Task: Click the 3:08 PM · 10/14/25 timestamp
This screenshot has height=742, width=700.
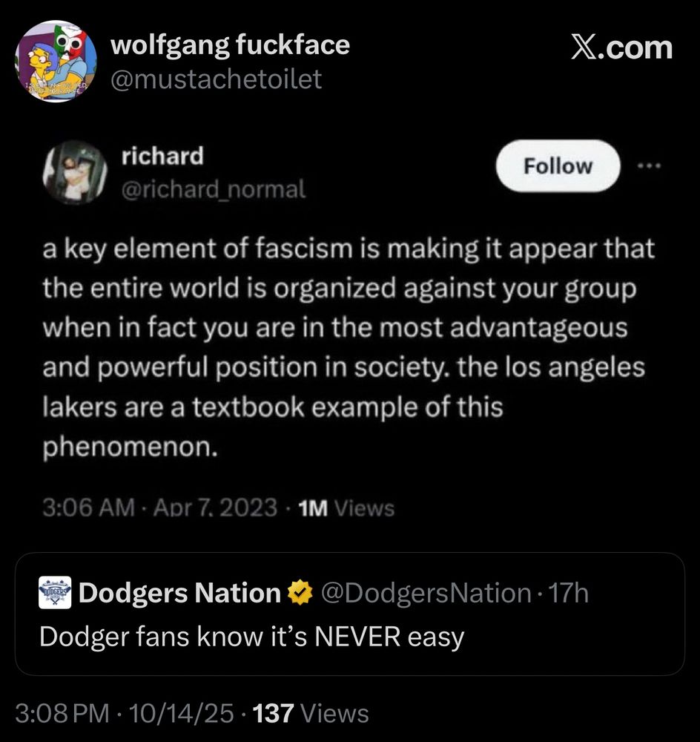Action: 124,714
